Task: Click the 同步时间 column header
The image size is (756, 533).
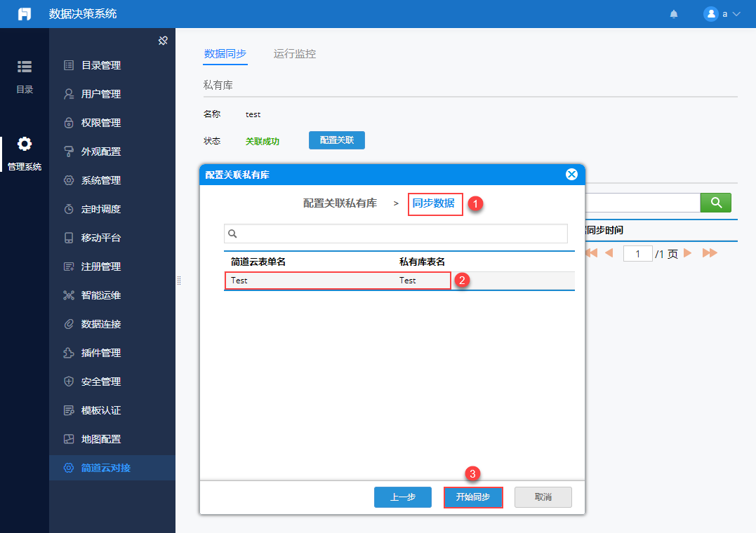Action: tap(604, 230)
